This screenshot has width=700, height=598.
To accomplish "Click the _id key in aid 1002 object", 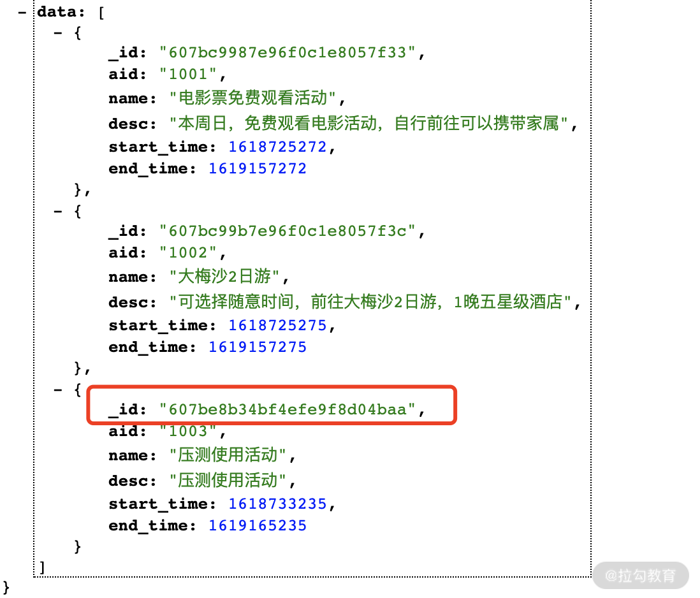I will [128, 231].
